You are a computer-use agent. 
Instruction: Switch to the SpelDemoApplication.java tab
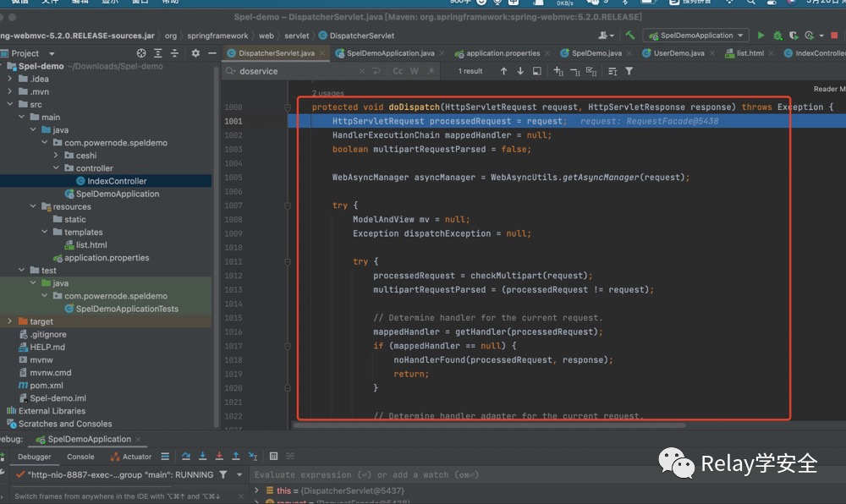click(x=390, y=53)
